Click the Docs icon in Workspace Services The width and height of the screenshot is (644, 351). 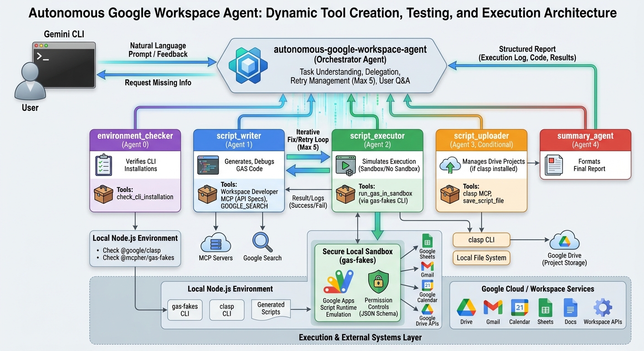[570, 308]
